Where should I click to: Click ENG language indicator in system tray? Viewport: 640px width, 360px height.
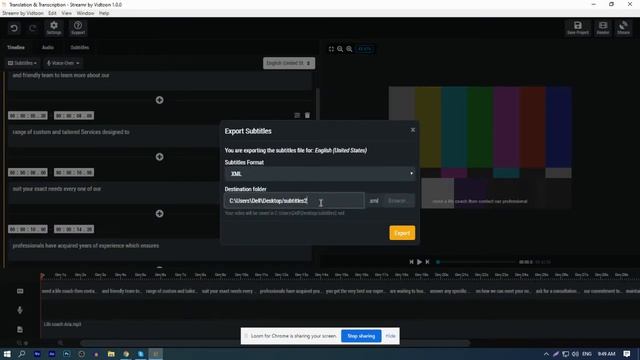click(x=587, y=354)
